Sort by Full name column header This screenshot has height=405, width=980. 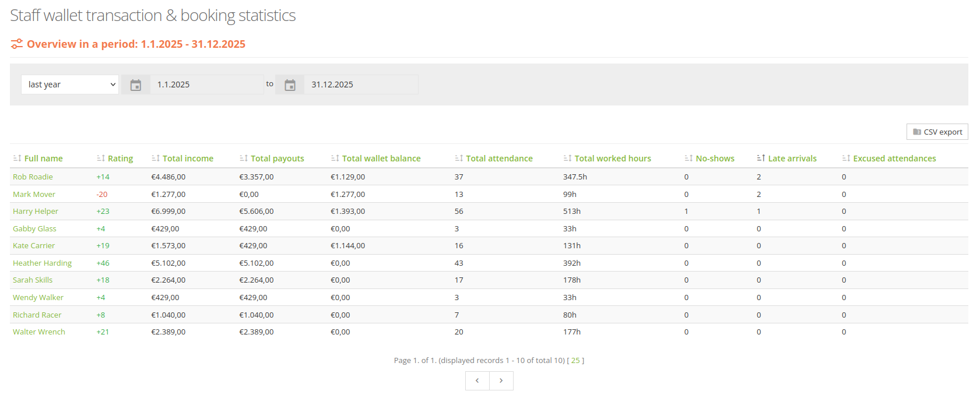(44, 159)
